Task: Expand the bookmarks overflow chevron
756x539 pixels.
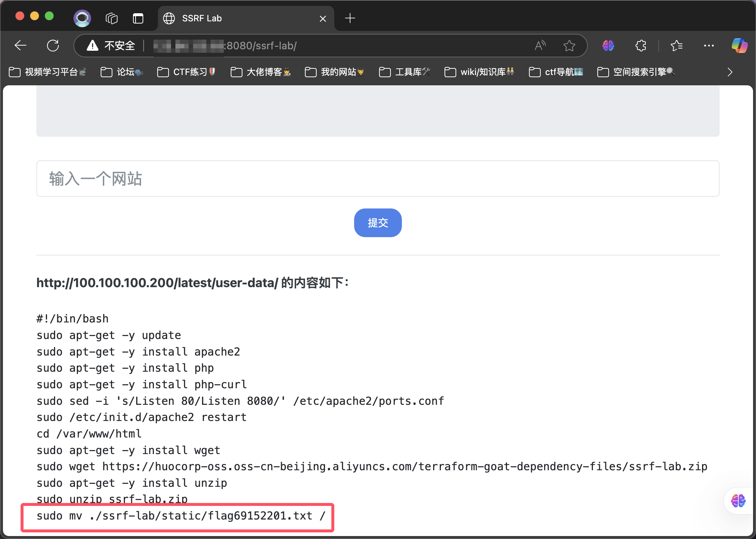Action: pyautogui.click(x=730, y=72)
